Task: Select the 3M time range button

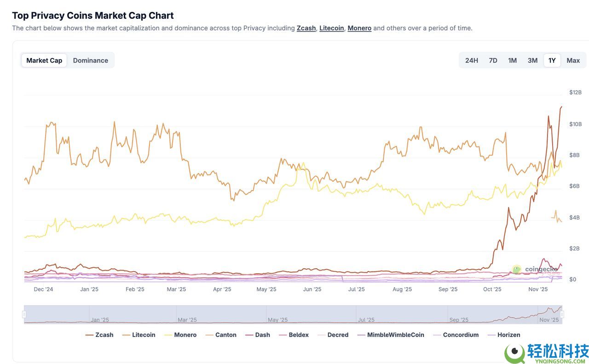Action: coord(532,59)
